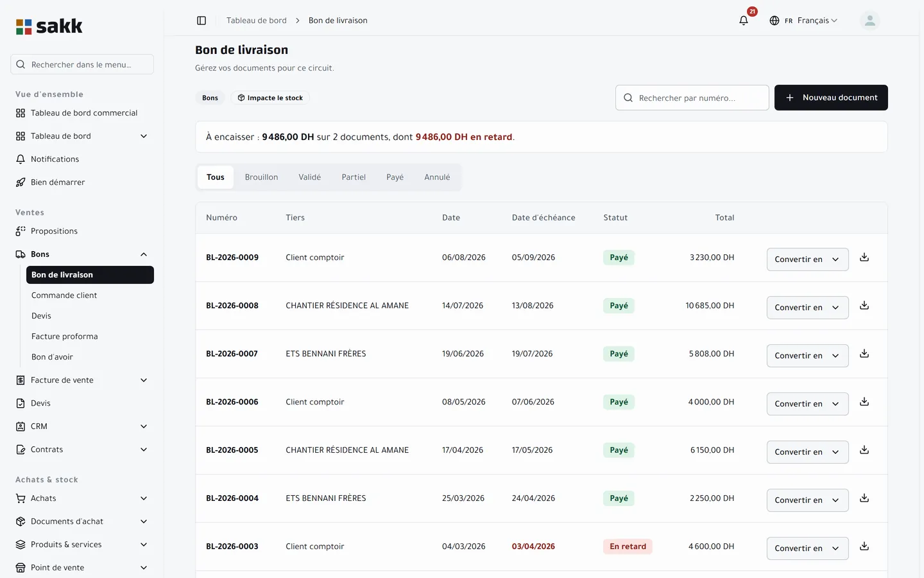Download document BL-2026-0005

[x=864, y=450]
